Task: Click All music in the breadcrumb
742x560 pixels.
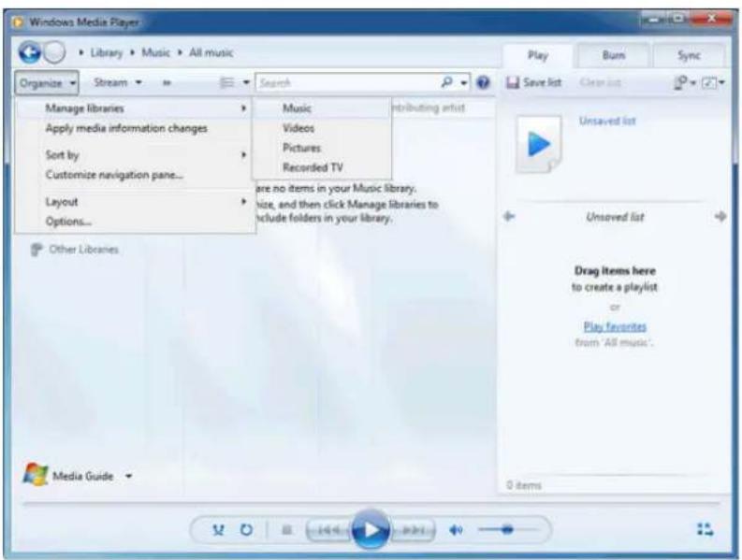Action: point(211,52)
